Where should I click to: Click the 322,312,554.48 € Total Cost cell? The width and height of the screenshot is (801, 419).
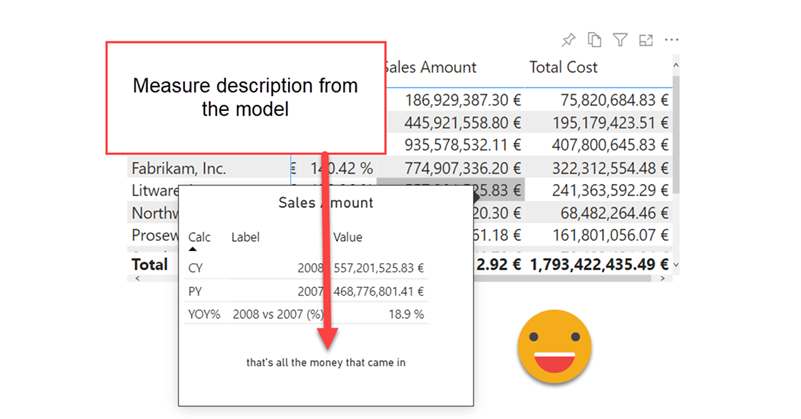(x=598, y=168)
